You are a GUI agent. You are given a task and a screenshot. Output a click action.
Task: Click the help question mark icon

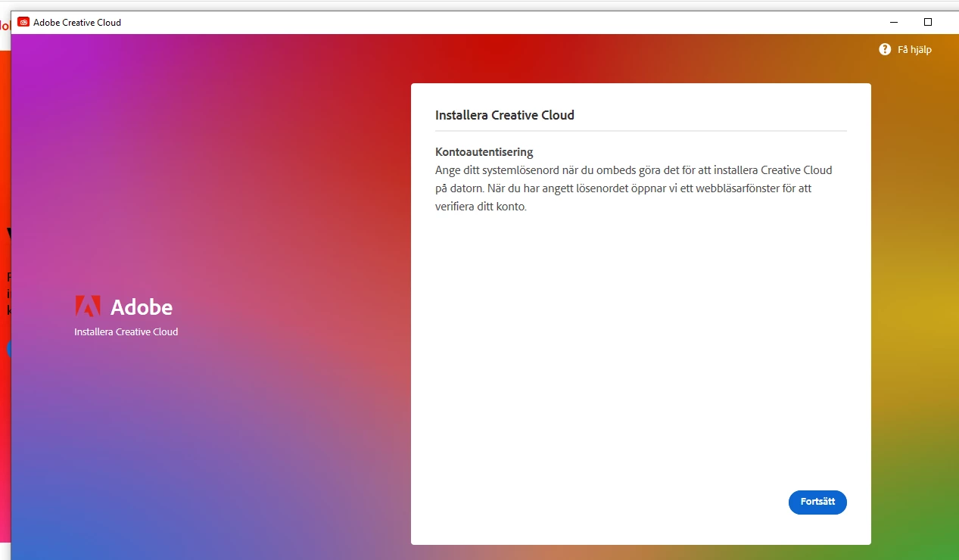(885, 49)
